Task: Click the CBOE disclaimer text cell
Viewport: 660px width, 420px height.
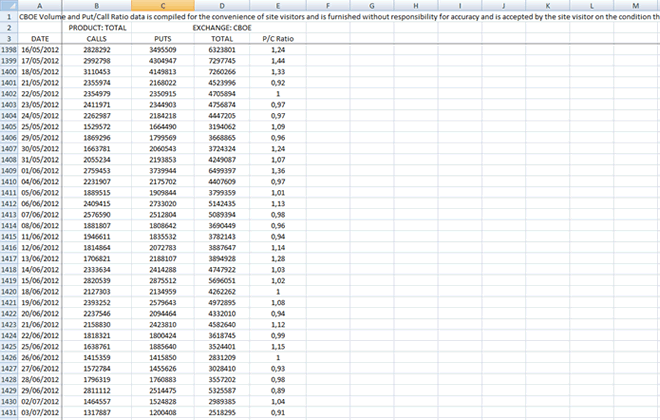Action: 339,17
